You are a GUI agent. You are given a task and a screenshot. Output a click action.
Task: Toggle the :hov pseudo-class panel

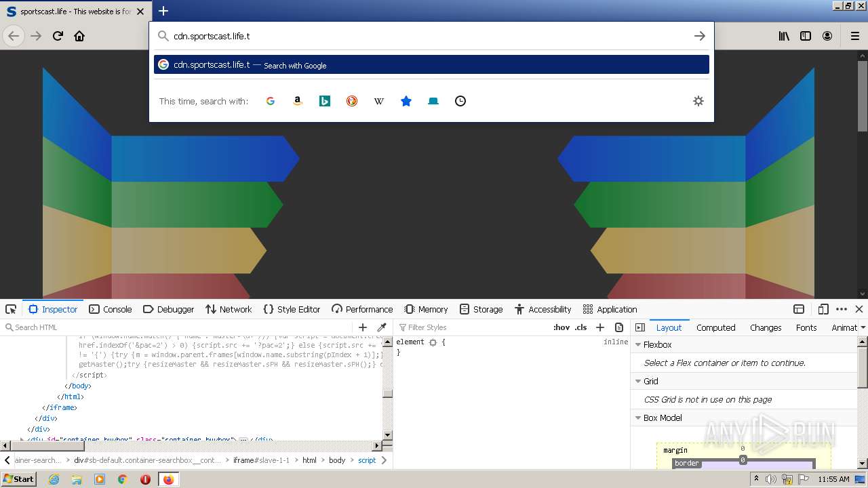(x=561, y=327)
